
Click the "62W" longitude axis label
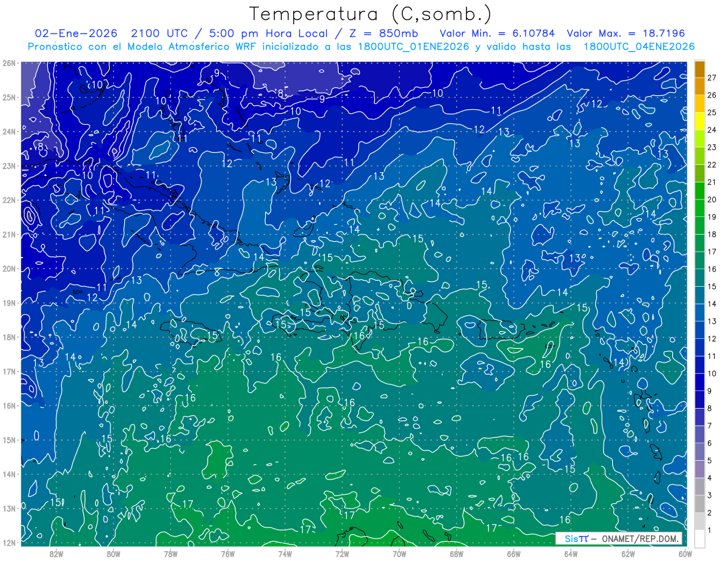click(628, 553)
